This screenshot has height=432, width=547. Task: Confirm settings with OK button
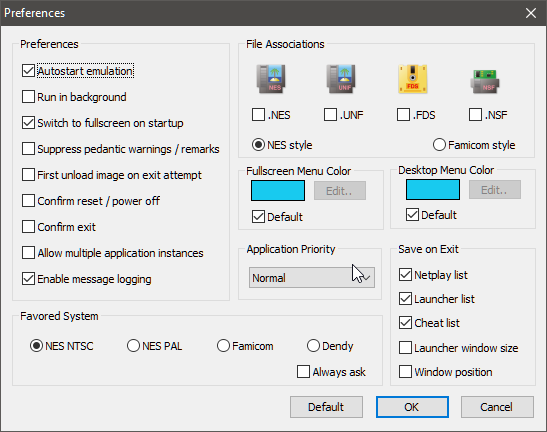click(x=412, y=407)
